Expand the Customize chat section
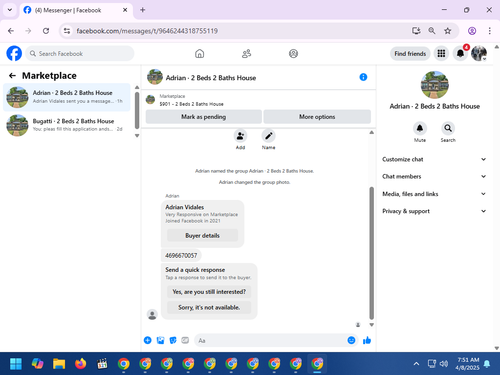 click(x=434, y=159)
